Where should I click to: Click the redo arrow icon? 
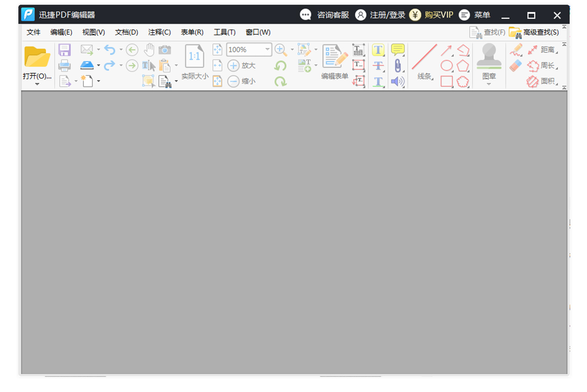point(110,66)
